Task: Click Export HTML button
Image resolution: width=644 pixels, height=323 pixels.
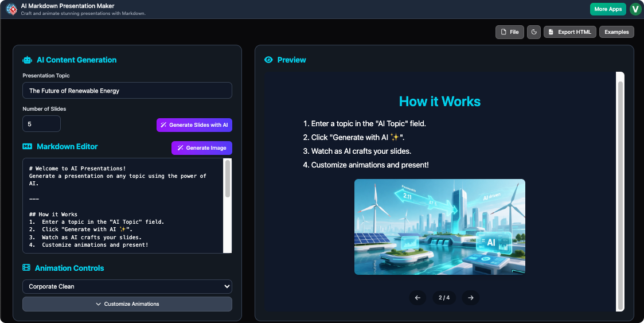Action: click(569, 32)
